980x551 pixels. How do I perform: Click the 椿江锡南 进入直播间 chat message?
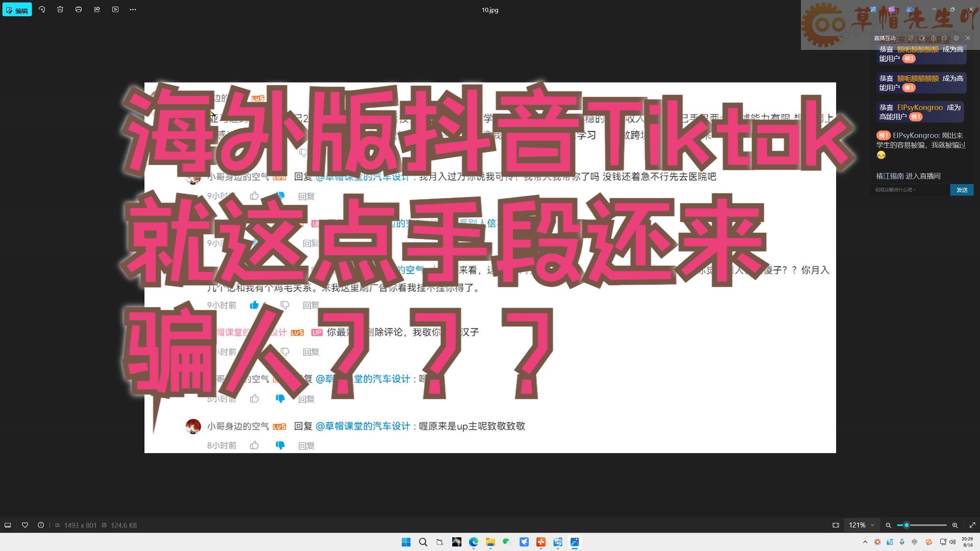coord(908,176)
